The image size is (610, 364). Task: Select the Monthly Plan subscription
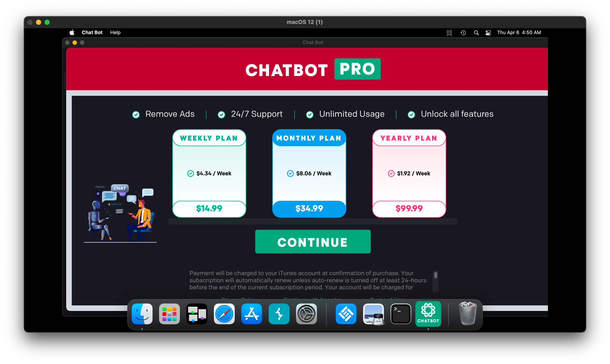click(x=309, y=173)
